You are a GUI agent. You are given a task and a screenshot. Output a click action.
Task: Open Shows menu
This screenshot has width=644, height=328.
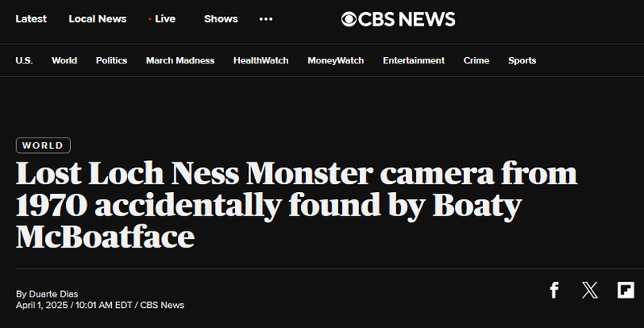tap(221, 19)
